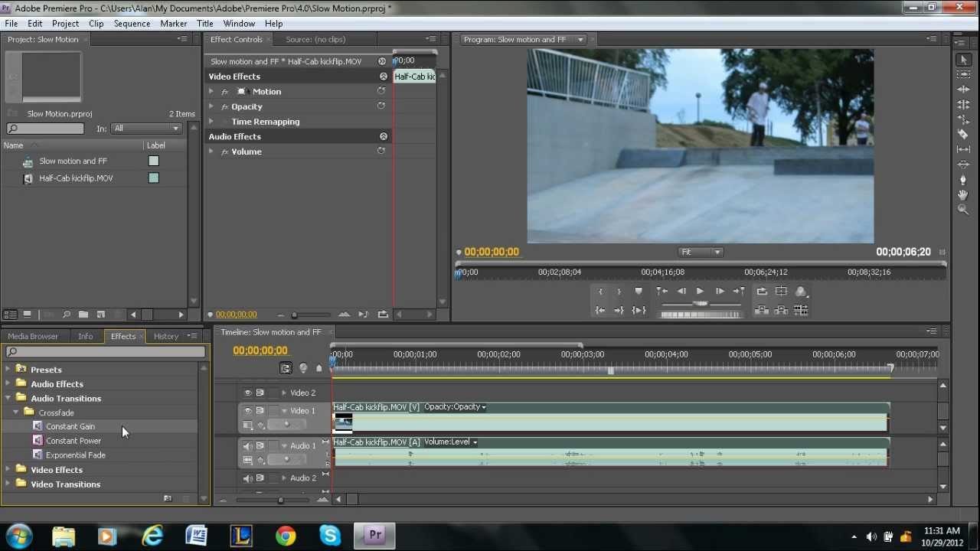
Task: Switch Project panel to Icon view
Action: click(28, 315)
